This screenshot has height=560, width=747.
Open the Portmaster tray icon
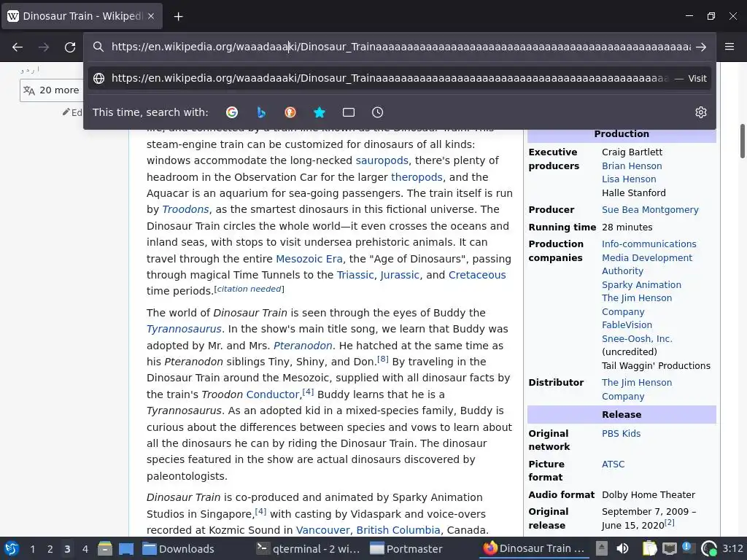click(x=709, y=548)
